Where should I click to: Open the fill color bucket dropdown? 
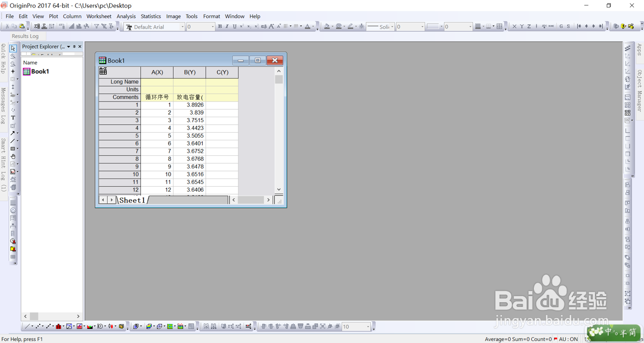[332, 27]
